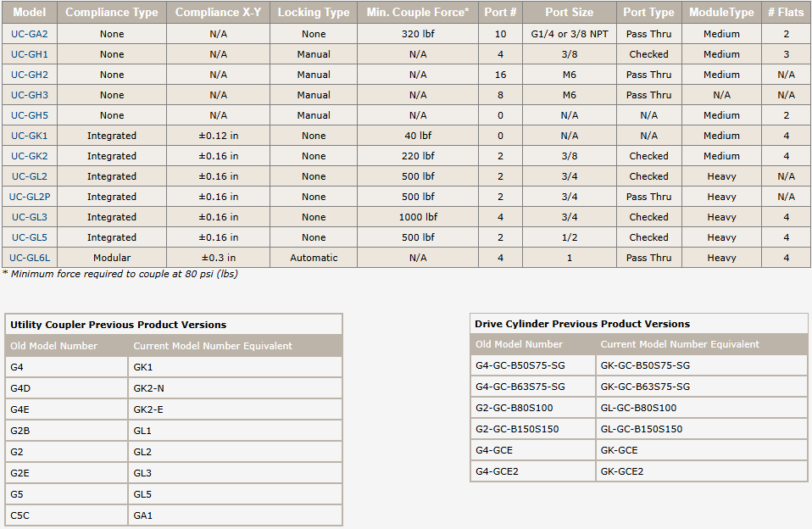Open the UC-GH3 product page link

(x=30, y=95)
